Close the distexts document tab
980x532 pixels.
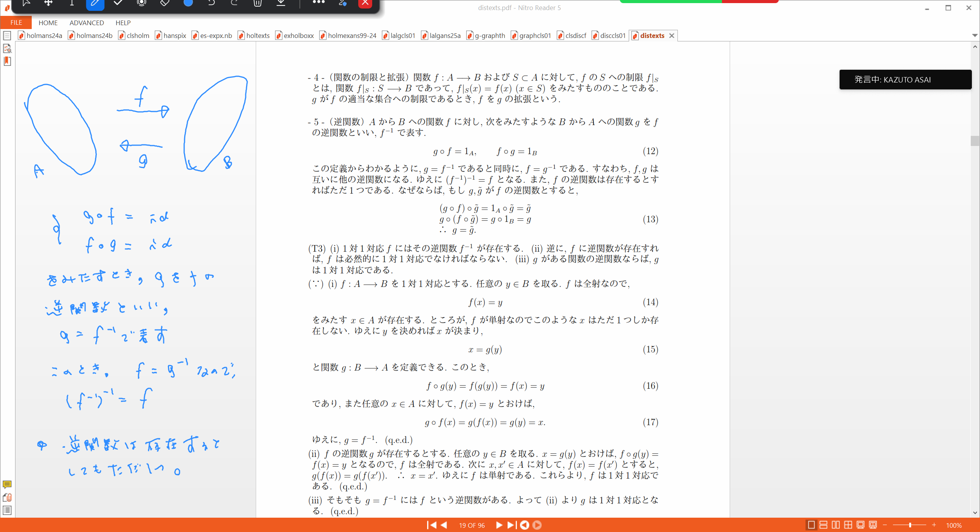point(672,36)
